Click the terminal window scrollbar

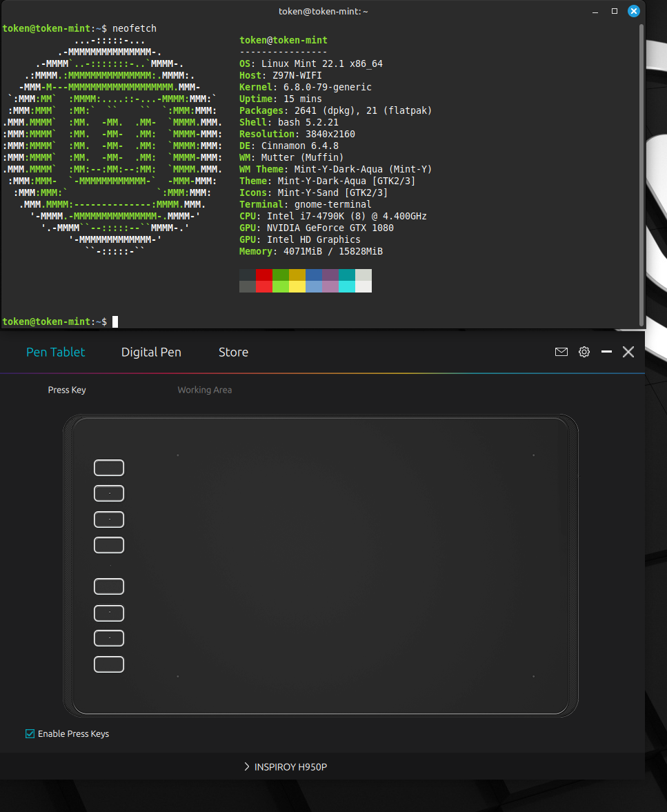click(x=642, y=172)
